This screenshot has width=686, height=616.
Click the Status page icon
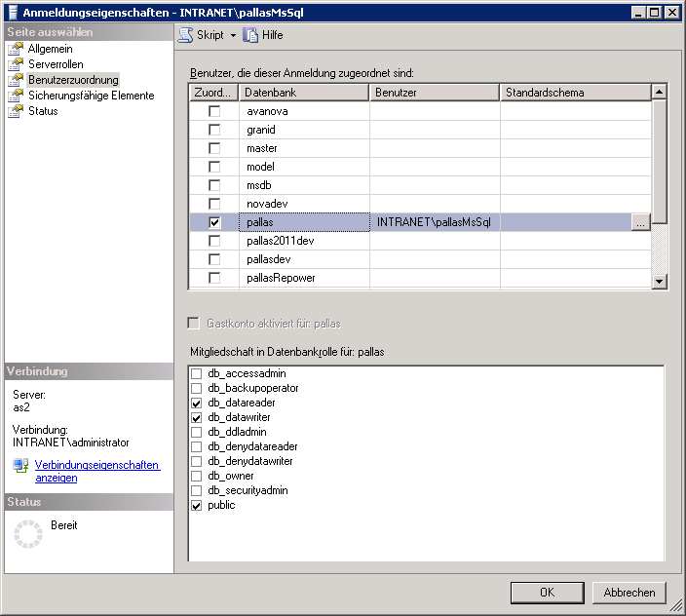click(x=16, y=111)
